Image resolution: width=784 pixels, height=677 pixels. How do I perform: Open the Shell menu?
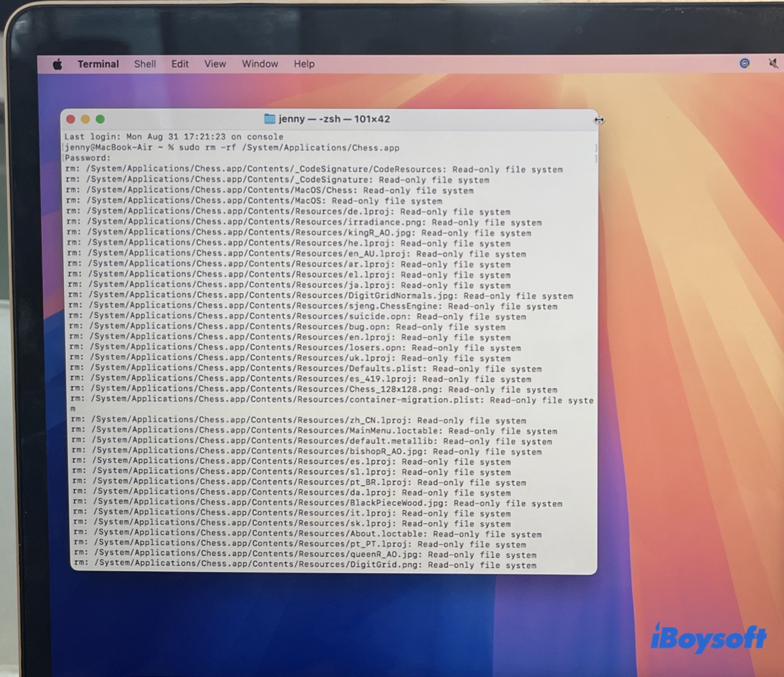tap(145, 64)
